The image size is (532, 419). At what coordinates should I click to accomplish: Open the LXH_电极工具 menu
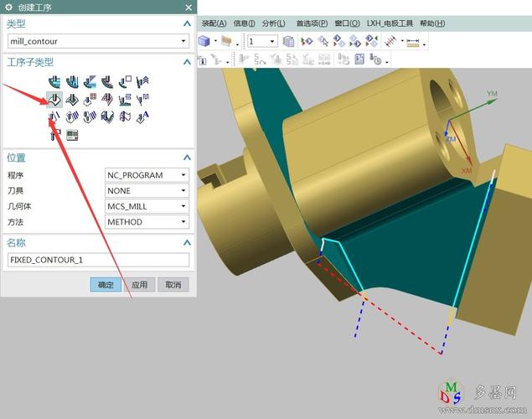pos(390,23)
